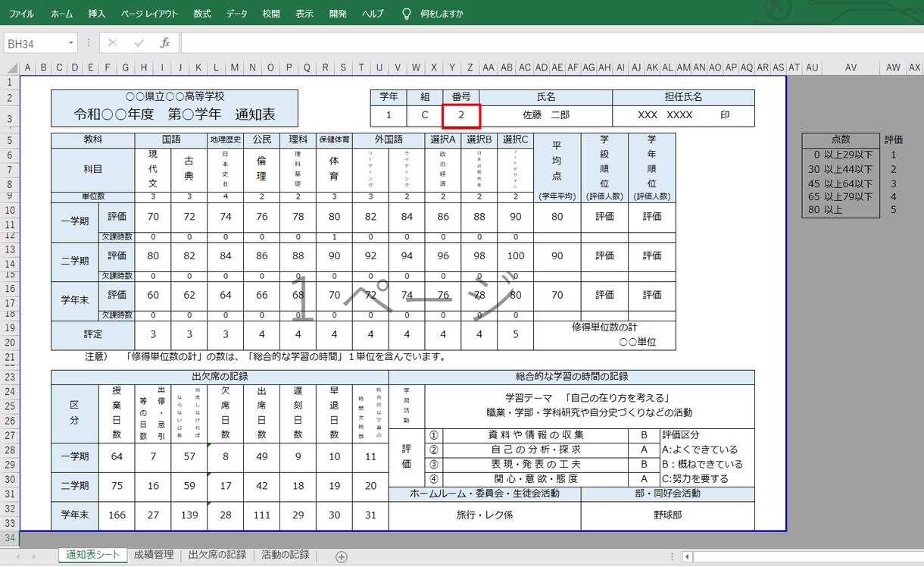Image resolution: width=924 pixels, height=567 pixels.
Task: Click the 担任氏名 cell XXX XXXX 印
Action: coord(683,116)
